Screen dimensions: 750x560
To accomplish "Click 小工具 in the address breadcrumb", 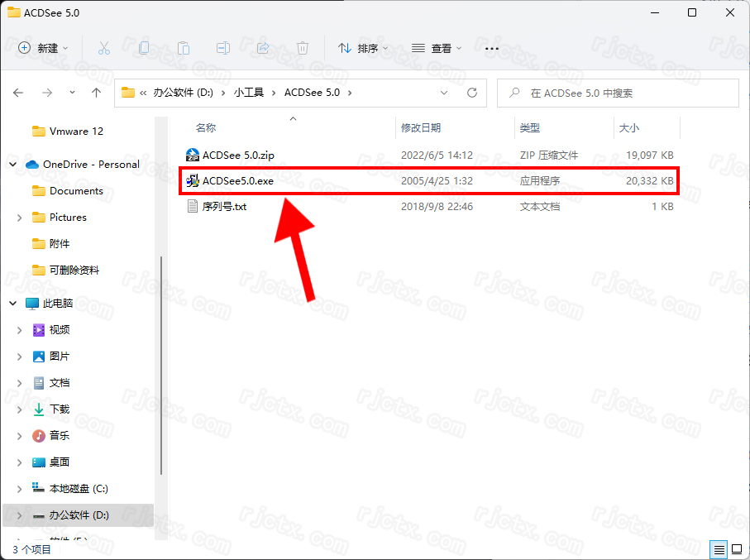I will (248, 93).
